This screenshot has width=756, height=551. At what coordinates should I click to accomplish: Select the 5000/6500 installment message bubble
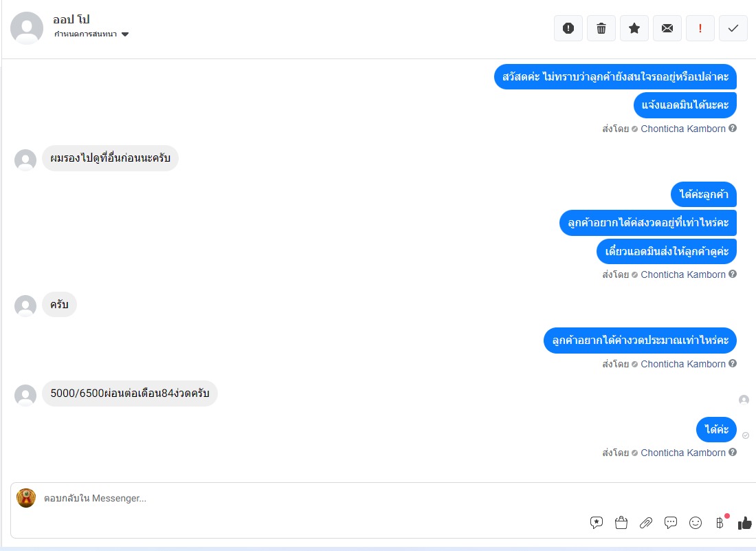click(x=130, y=393)
